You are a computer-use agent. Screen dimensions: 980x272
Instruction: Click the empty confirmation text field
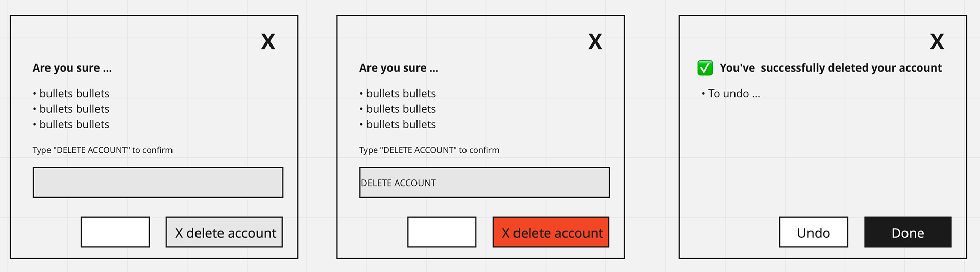tap(158, 183)
